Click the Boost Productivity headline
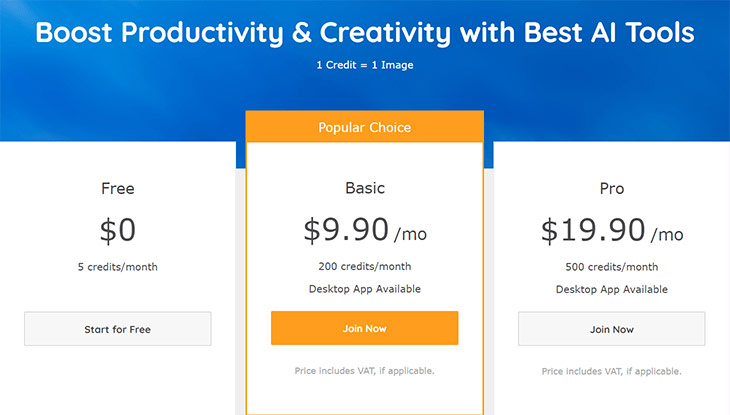The image size is (730, 415). [365, 33]
